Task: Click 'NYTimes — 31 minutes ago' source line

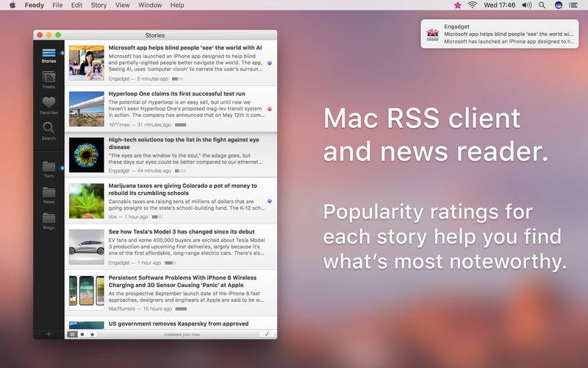Action: tap(140, 124)
